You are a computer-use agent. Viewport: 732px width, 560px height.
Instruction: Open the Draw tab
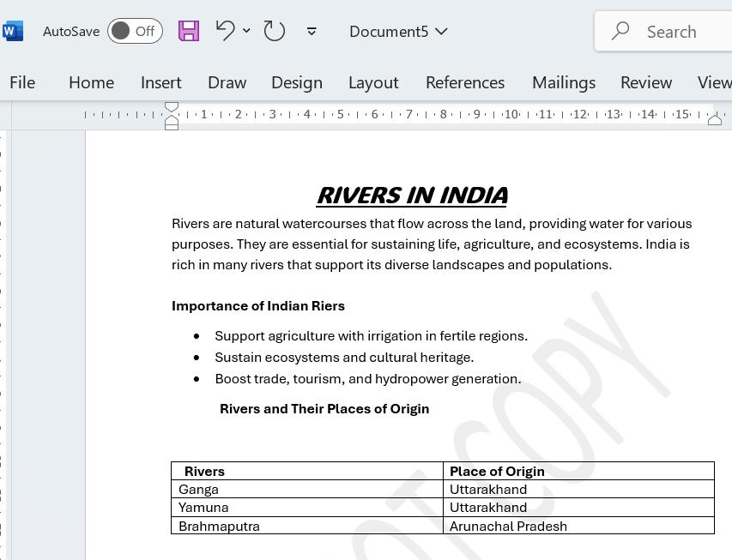[227, 82]
